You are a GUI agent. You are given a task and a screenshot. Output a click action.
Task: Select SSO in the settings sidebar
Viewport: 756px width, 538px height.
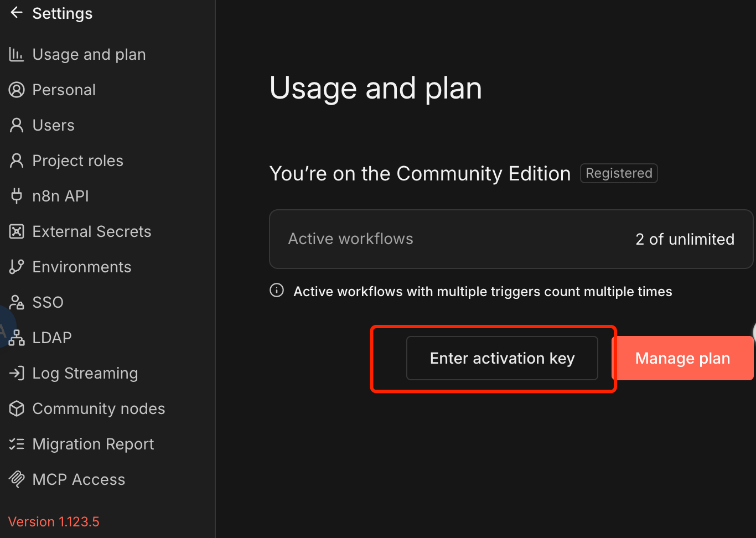pyautogui.click(x=48, y=302)
